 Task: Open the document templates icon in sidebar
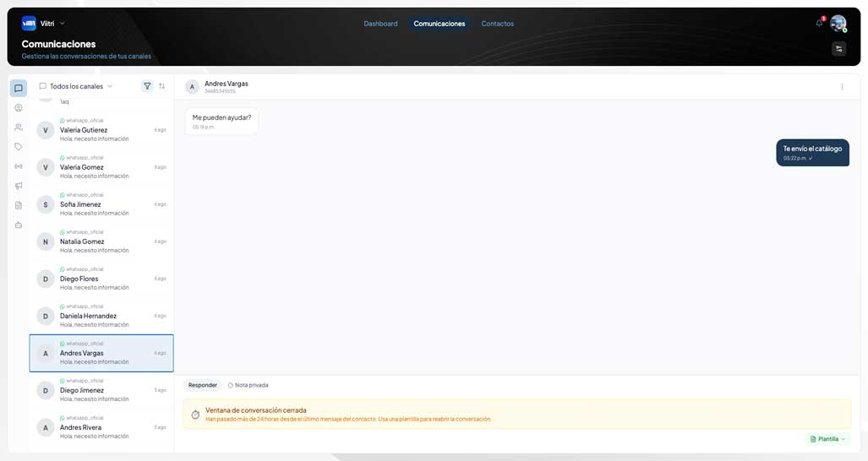click(x=19, y=205)
